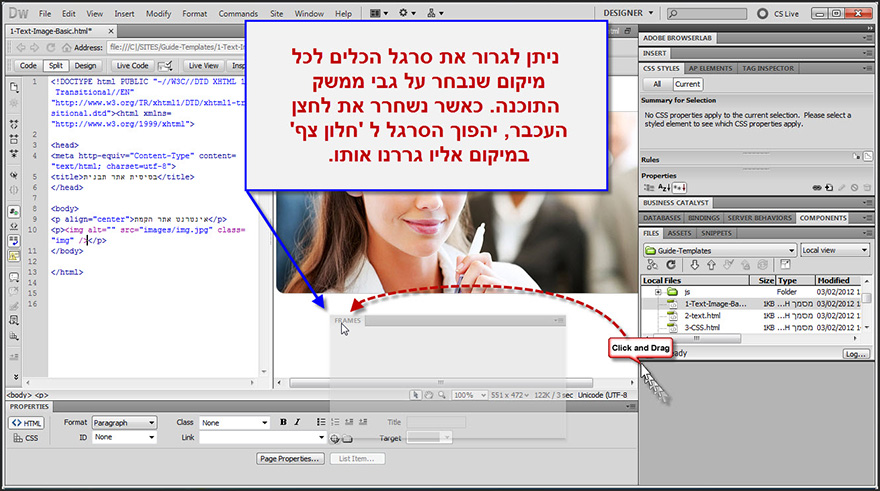Open the Class dropdown in Properties

pos(235,423)
